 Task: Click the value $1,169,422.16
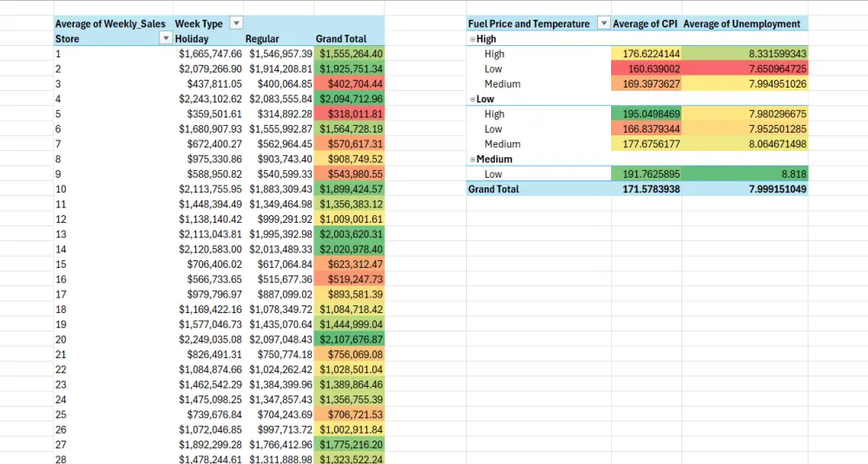coord(209,309)
